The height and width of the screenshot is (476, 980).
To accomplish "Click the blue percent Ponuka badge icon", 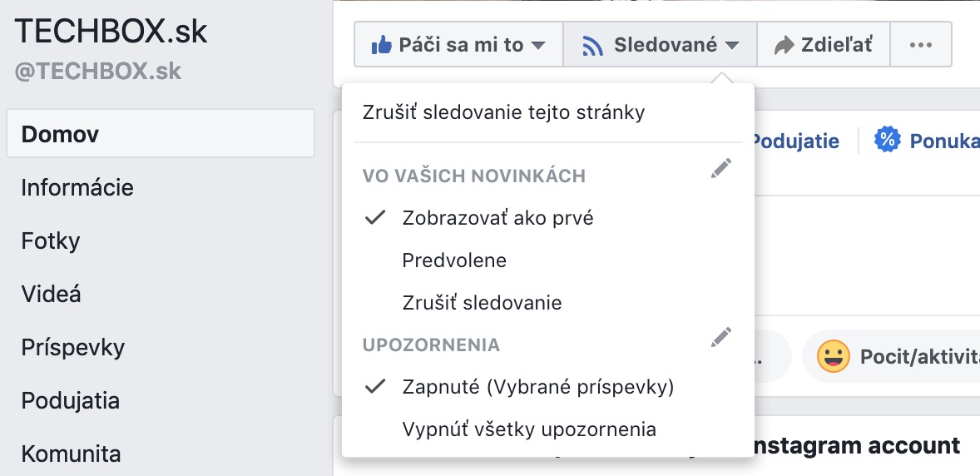I will (886, 140).
